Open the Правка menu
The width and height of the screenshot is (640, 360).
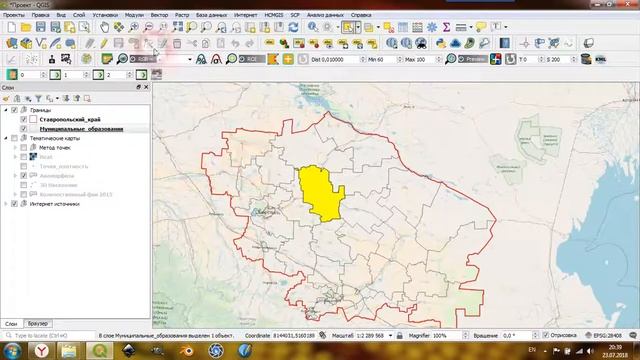point(40,15)
